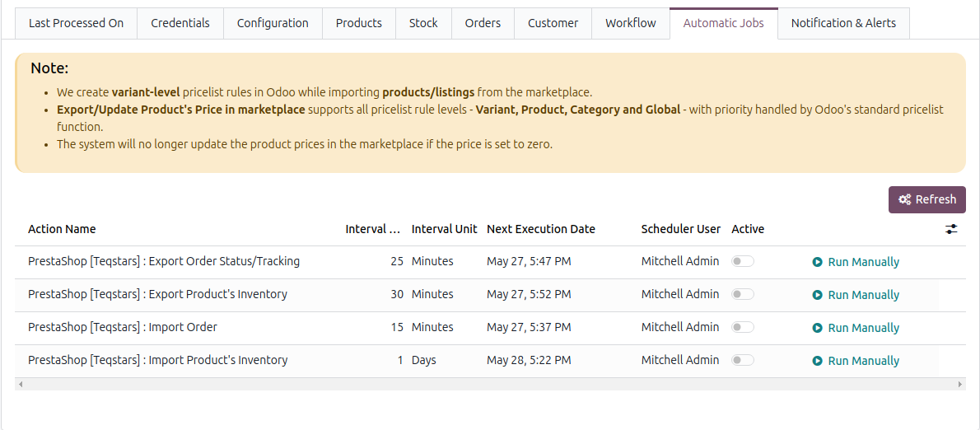This screenshot has width=980, height=430.
Task: Toggle Active for Export Order Status/Tracking
Action: (x=743, y=262)
